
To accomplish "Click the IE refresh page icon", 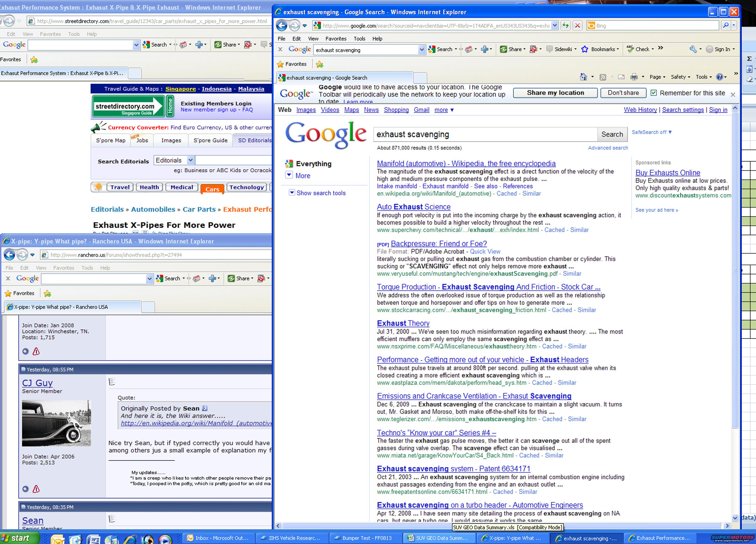I will [565, 26].
